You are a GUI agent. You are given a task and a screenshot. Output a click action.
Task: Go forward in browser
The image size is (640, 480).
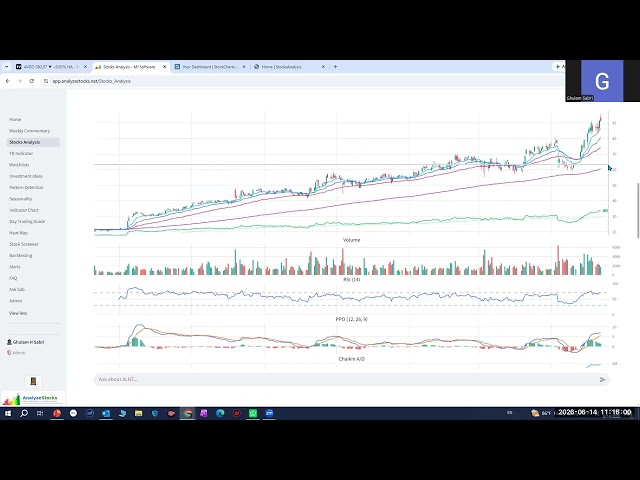pyautogui.click(x=20, y=81)
